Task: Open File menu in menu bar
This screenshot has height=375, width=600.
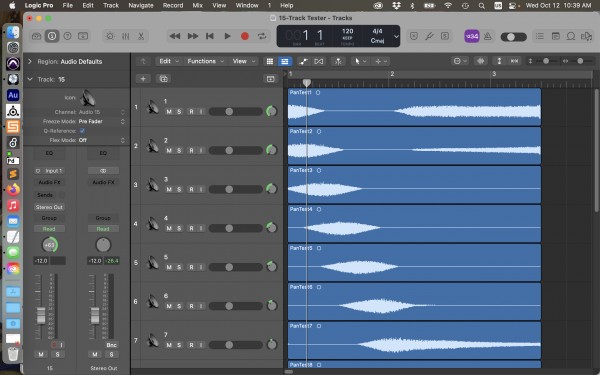Action: point(68,5)
